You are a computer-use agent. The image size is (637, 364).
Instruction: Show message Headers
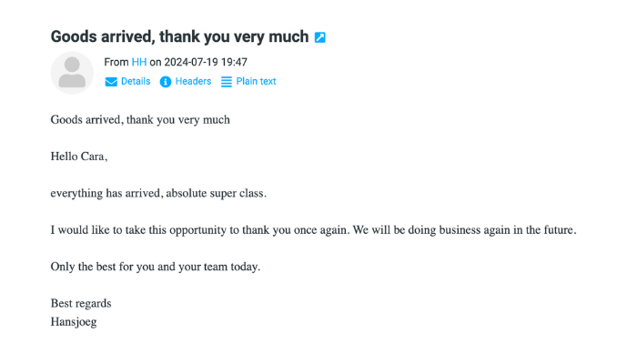click(193, 81)
